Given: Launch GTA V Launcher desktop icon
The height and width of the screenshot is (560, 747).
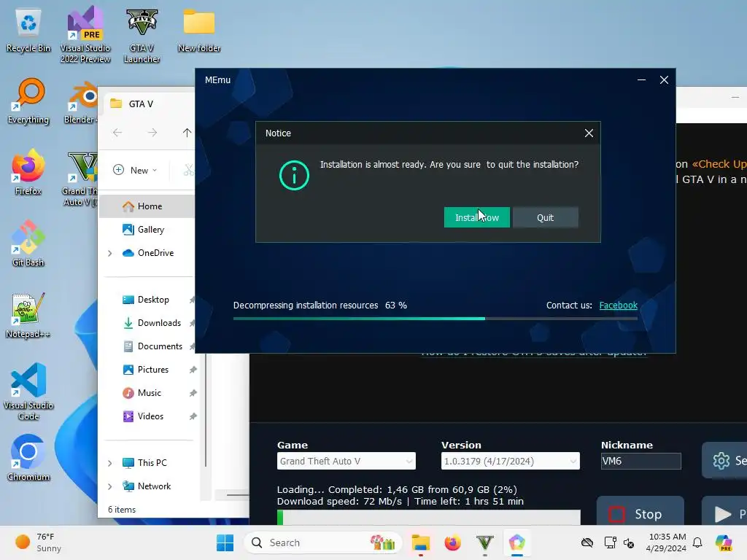Looking at the screenshot, I should [x=142, y=36].
